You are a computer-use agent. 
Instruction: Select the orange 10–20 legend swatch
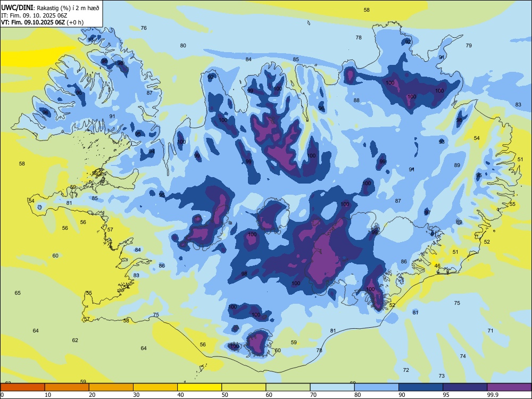67,387
